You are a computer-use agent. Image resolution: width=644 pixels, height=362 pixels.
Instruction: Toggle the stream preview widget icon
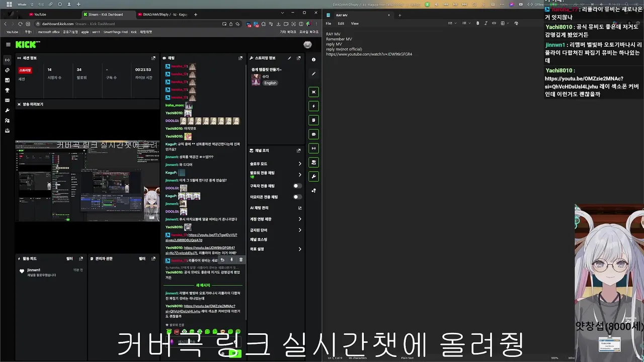[313, 92]
